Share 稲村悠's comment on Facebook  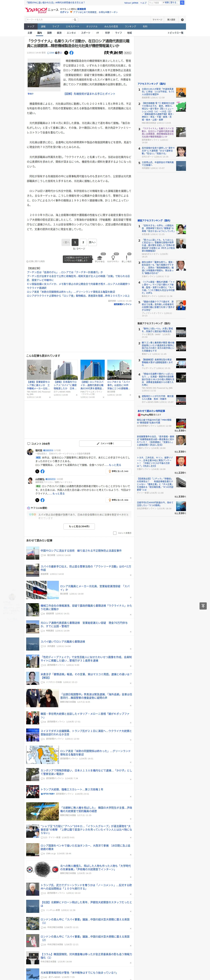click(x=42, y=471)
